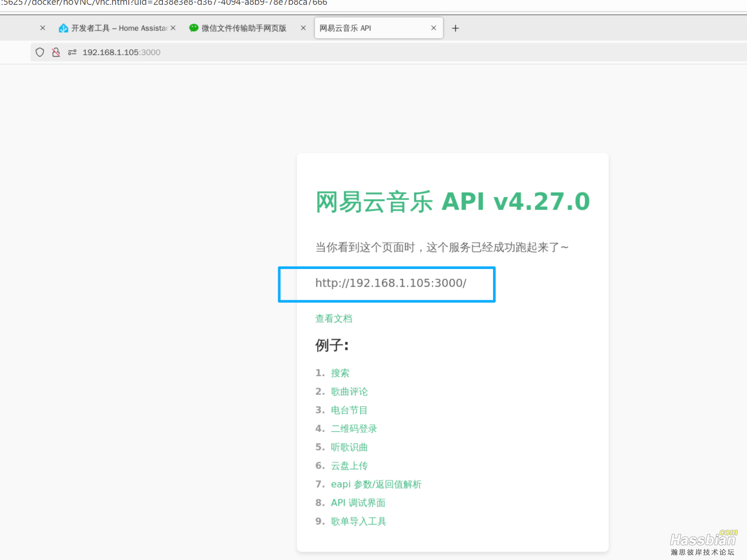Click the tracking protection shield icon
747x560 pixels.
pyautogui.click(x=40, y=52)
